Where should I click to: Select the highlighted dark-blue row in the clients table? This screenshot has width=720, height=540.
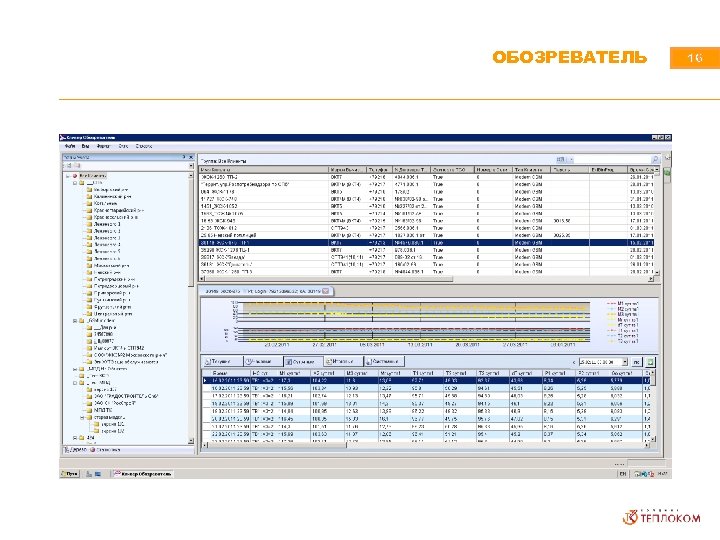point(427,242)
